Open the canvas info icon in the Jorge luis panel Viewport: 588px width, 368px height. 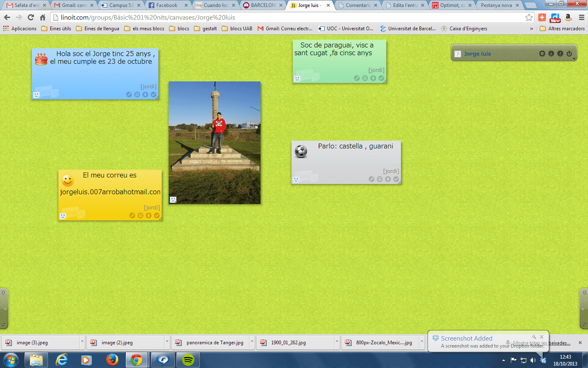click(551, 54)
